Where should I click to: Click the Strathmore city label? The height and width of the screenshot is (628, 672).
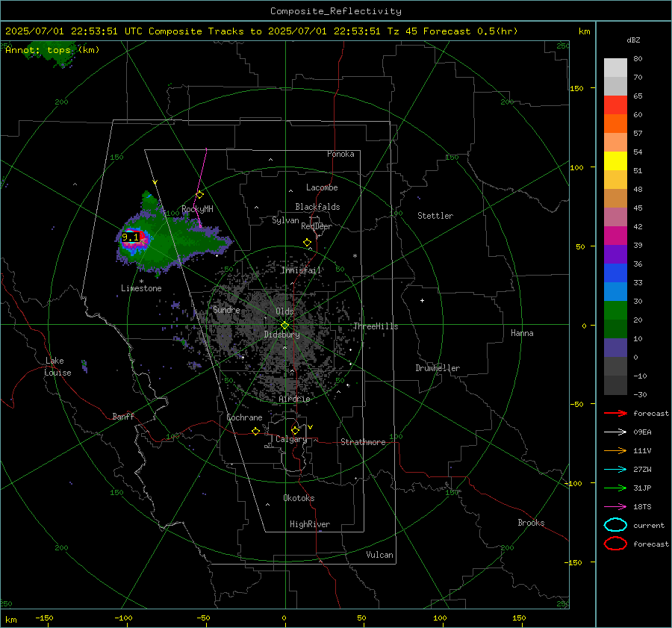coord(363,442)
